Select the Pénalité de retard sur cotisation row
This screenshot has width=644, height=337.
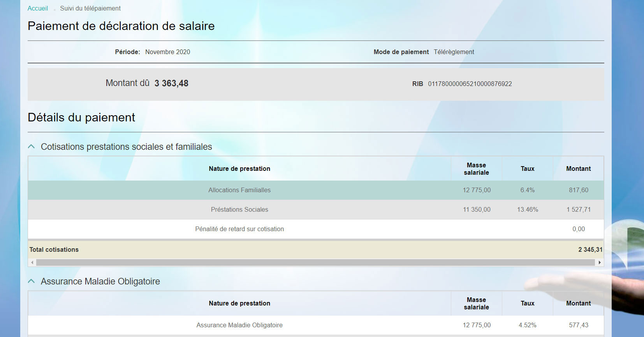[x=239, y=229]
